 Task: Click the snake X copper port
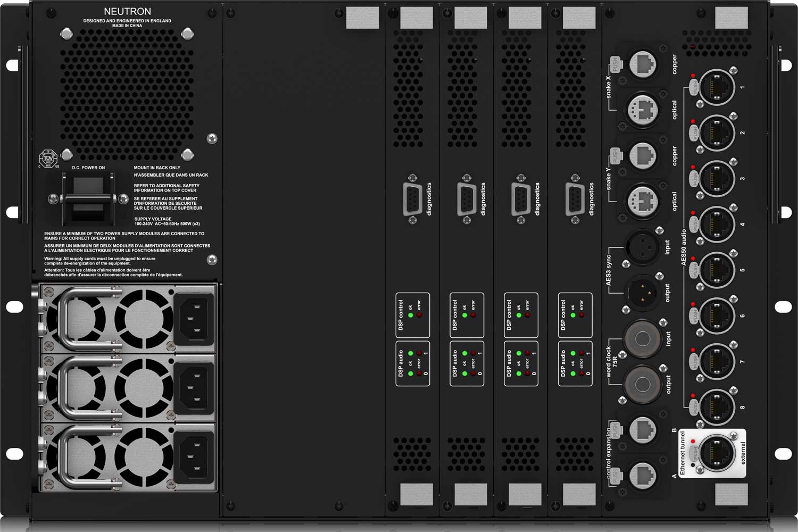click(643, 64)
